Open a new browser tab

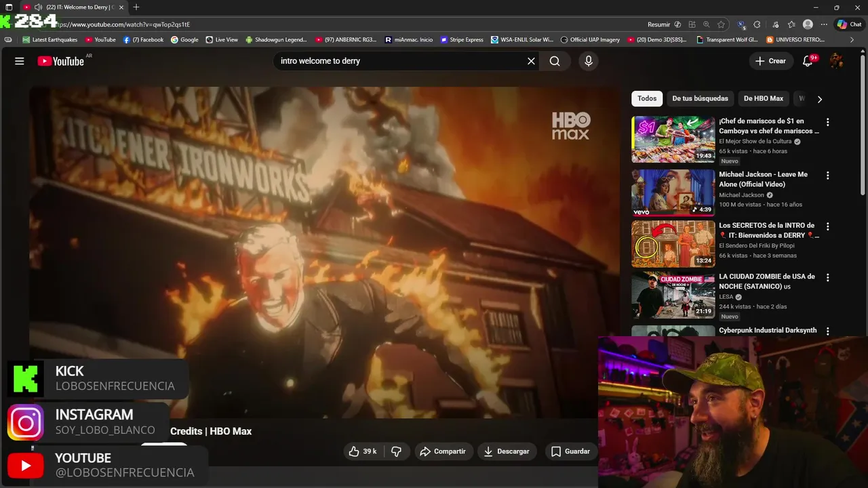click(136, 7)
